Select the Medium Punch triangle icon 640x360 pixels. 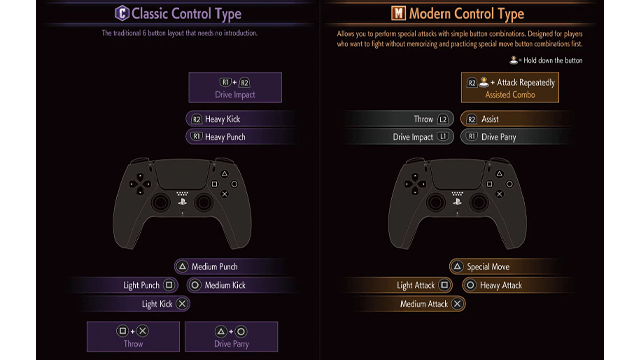point(182,267)
